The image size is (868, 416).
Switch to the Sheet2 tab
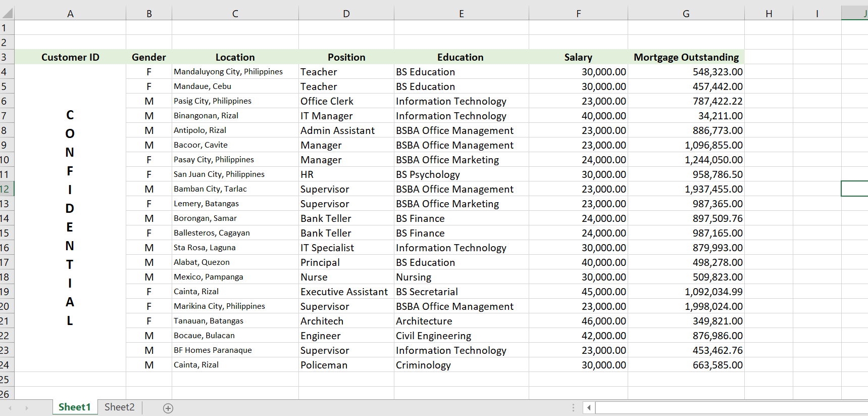point(119,407)
